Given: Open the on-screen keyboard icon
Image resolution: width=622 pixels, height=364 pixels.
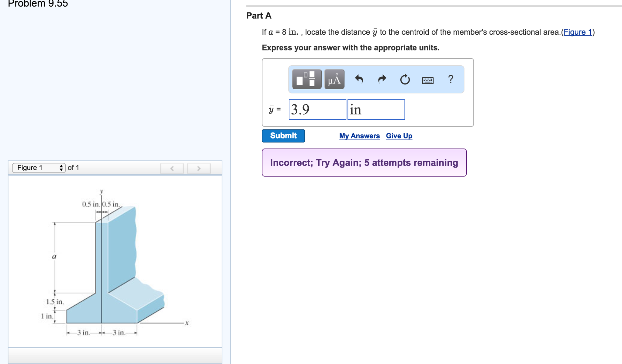Looking at the screenshot, I should pos(427,80).
